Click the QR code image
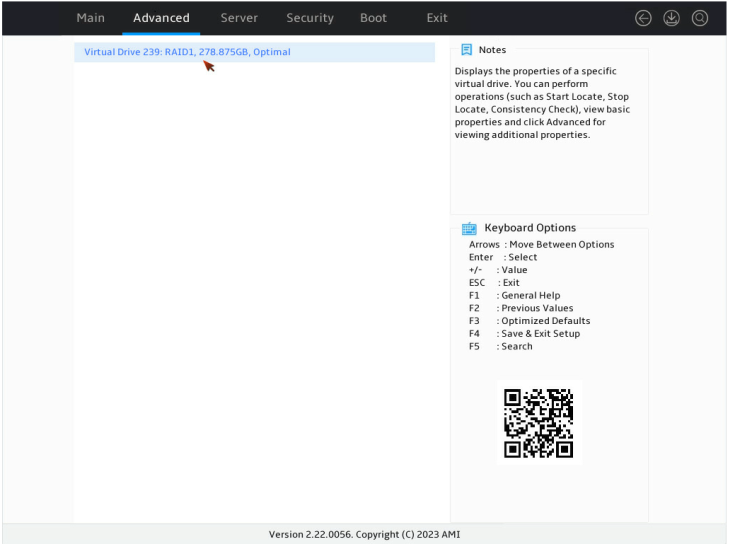 click(x=539, y=423)
